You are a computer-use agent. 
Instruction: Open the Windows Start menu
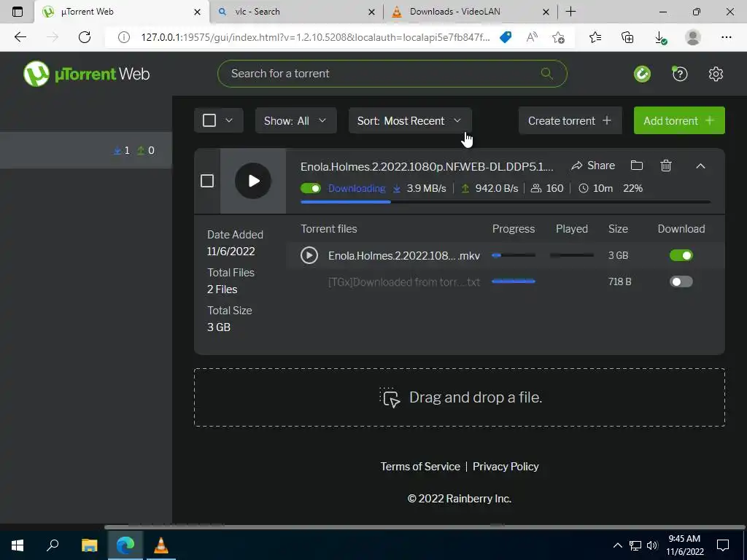[18, 545]
